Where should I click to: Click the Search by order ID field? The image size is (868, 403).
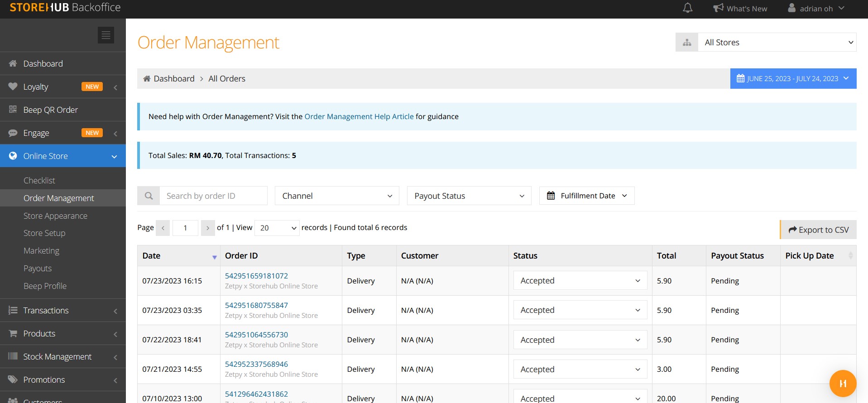pos(213,196)
